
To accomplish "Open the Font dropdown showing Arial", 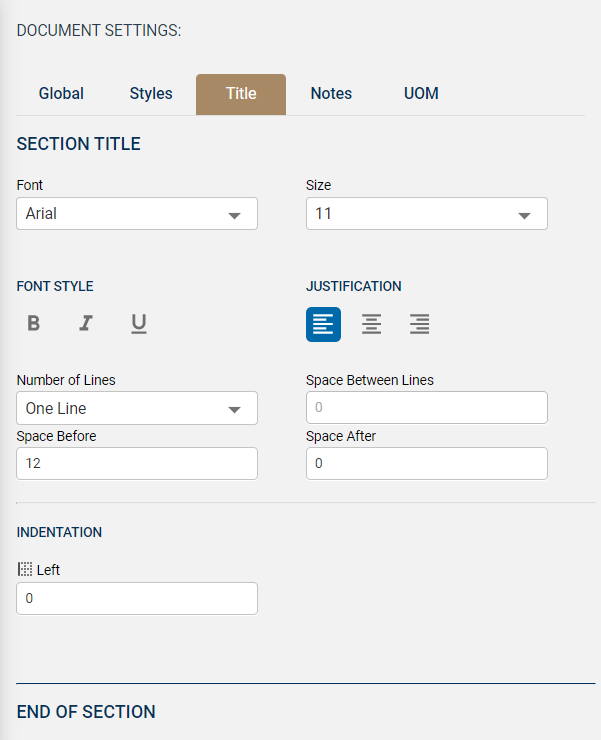I will pos(137,214).
